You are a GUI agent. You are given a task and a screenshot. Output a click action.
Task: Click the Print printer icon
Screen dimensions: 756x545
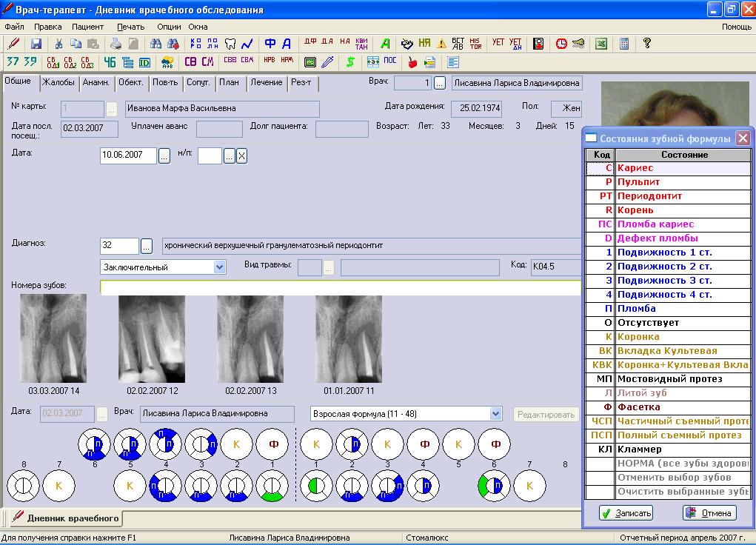point(116,44)
